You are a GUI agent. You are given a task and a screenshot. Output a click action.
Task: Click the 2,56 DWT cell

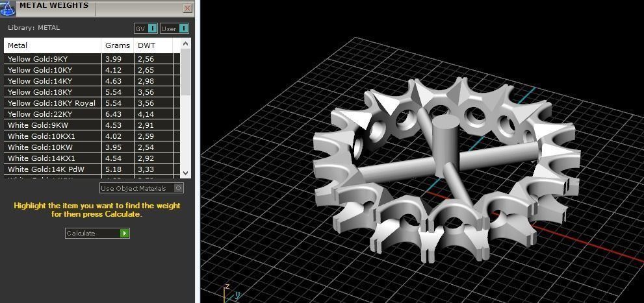(x=153, y=59)
